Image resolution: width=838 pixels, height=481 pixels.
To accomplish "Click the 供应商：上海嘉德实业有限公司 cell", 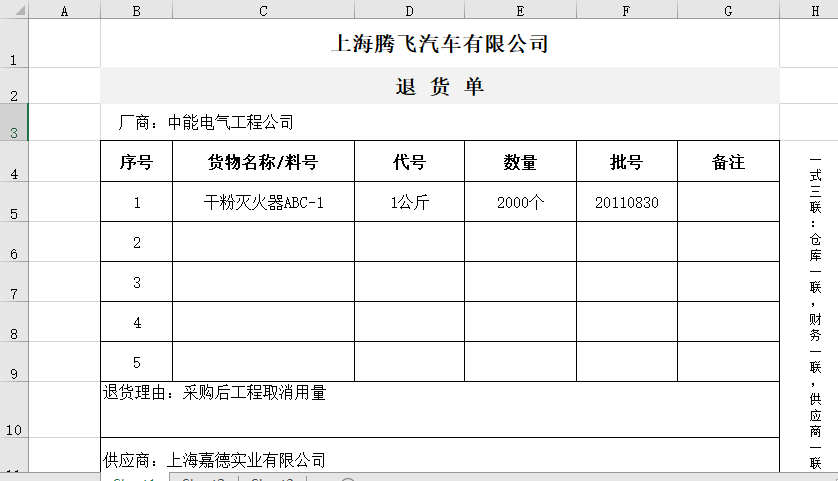I will click(x=215, y=460).
